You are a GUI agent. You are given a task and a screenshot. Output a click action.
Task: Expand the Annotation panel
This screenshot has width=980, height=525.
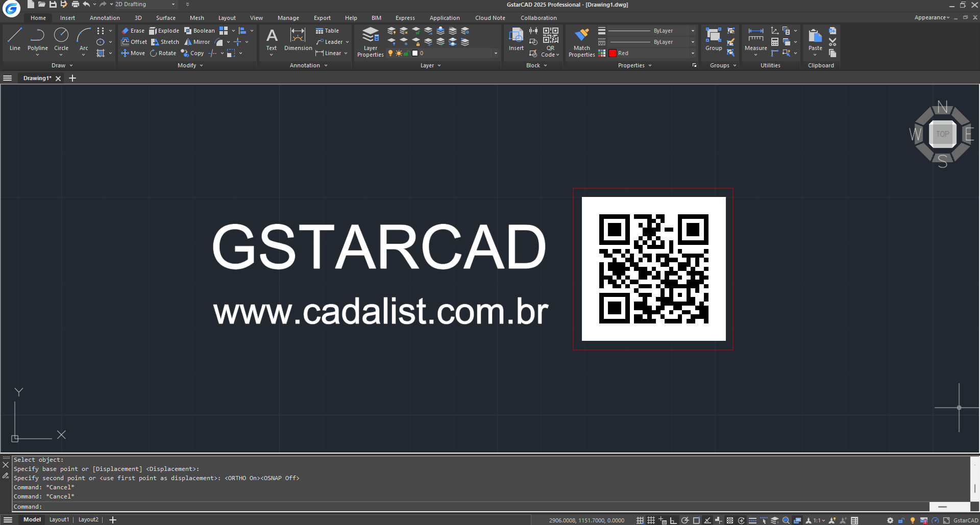[308, 65]
